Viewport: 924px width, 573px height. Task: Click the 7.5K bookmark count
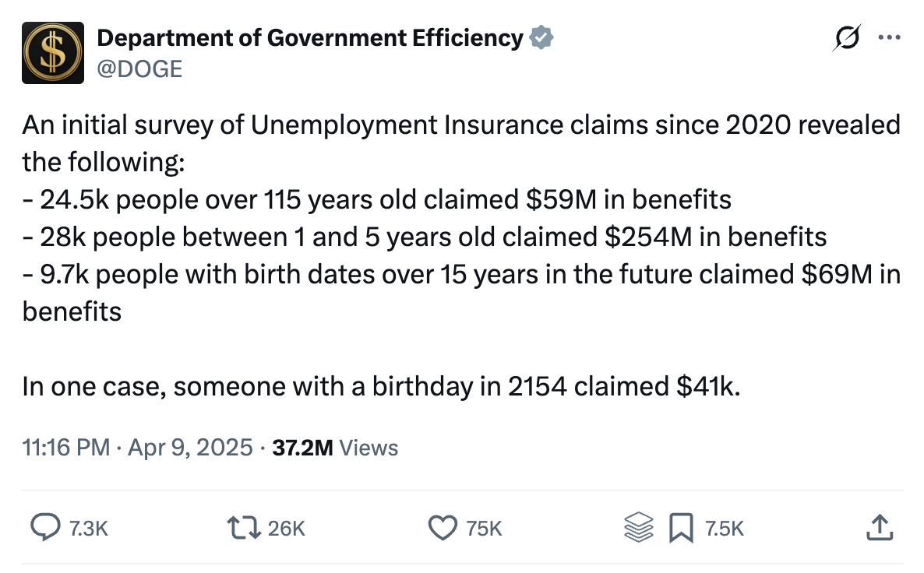[725, 529]
